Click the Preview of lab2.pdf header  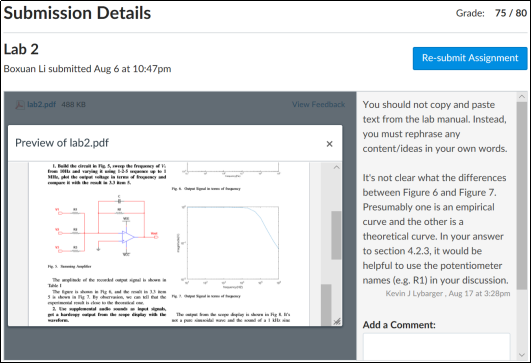coord(62,143)
